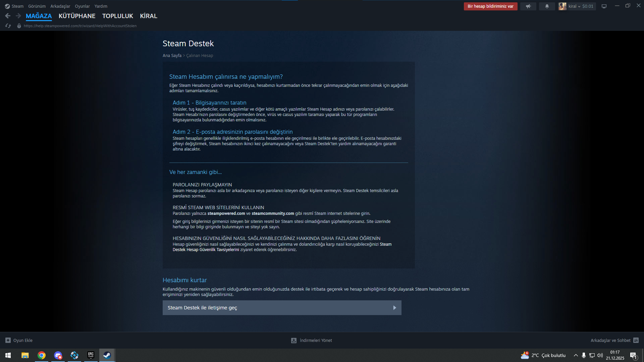Open the Görünüm menu

pyautogui.click(x=37, y=6)
